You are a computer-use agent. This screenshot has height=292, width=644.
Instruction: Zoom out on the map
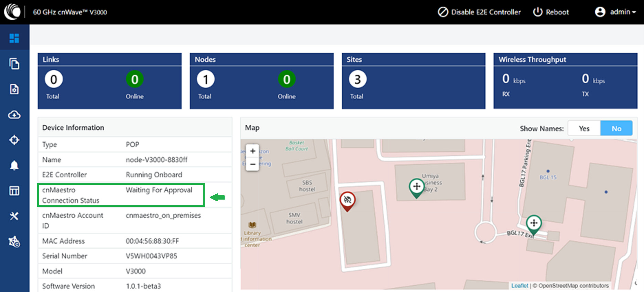point(253,164)
